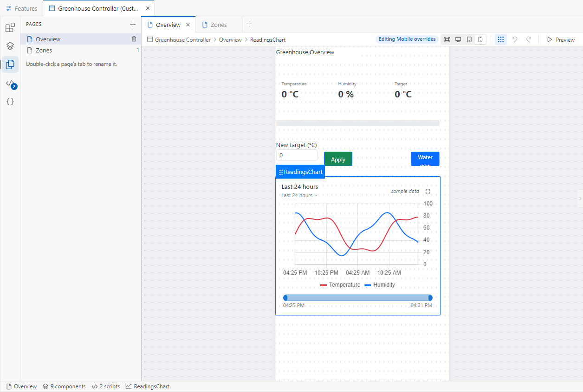Click Overview in the status bar
583x392 pixels.
pos(21,386)
